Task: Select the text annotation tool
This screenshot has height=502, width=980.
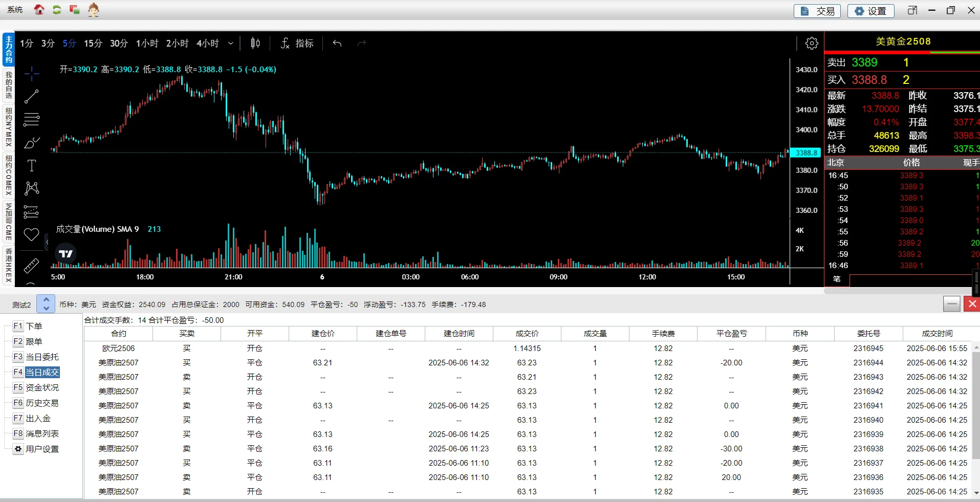Action: pyautogui.click(x=32, y=165)
